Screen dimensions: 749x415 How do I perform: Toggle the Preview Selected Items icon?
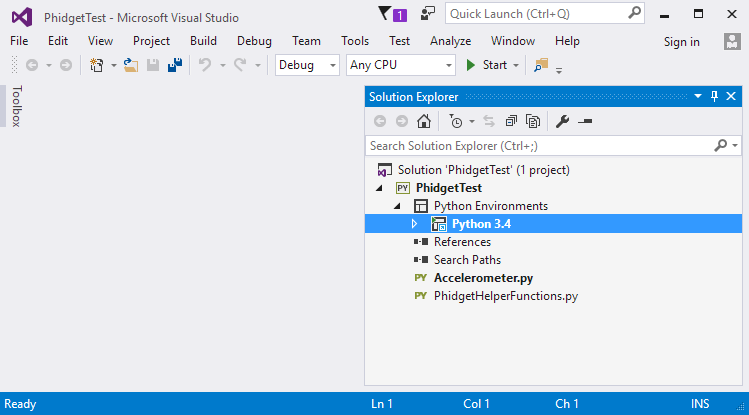(x=585, y=121)
